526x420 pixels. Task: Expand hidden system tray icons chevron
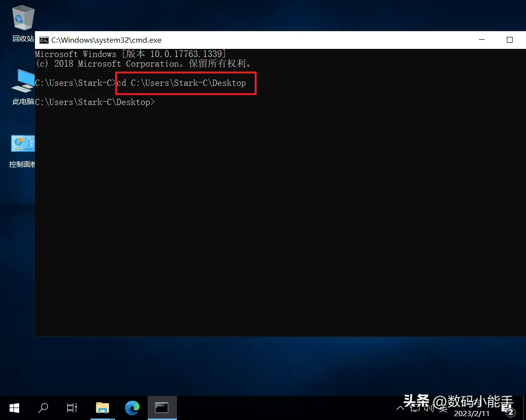[400, 408]
